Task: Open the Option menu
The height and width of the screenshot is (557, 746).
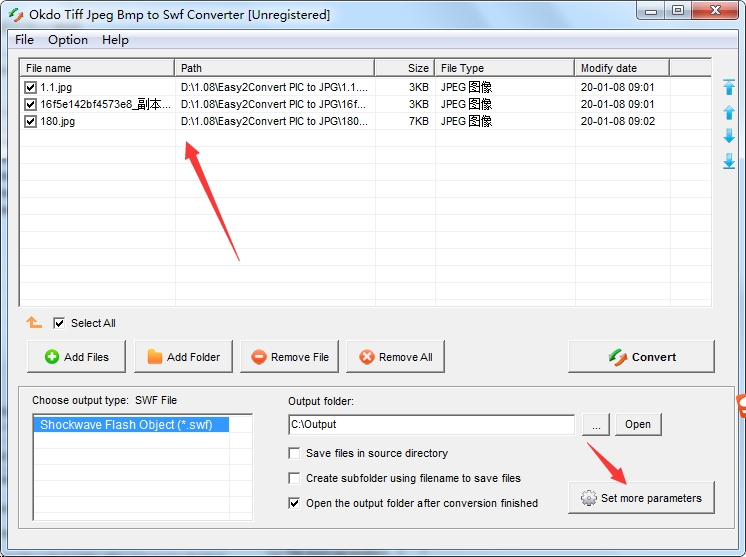Action: tap(68, 40)
